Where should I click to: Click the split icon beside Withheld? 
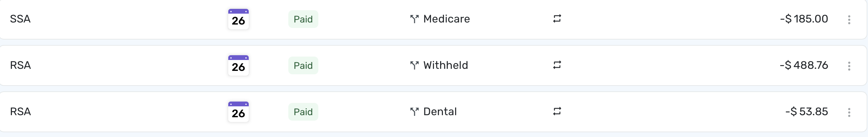(x=414, y=65)
